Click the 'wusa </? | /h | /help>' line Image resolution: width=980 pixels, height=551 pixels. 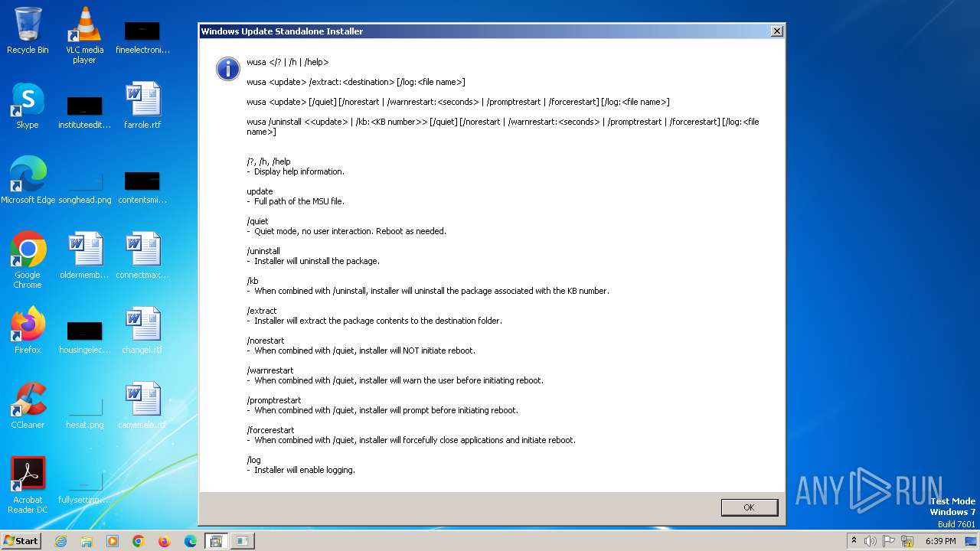pyautogui.click(x=287, y=62)
